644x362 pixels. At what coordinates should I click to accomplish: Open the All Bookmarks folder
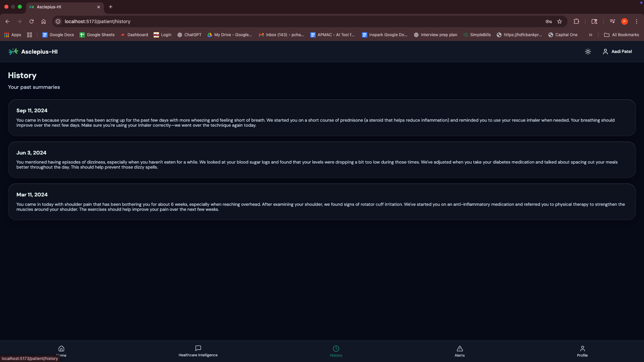(622, 35)
